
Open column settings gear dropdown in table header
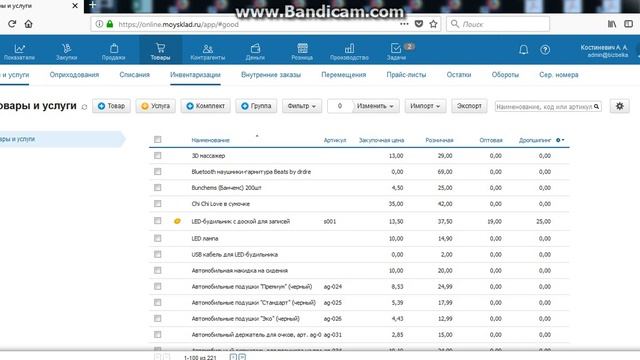(x=560, y=140)
